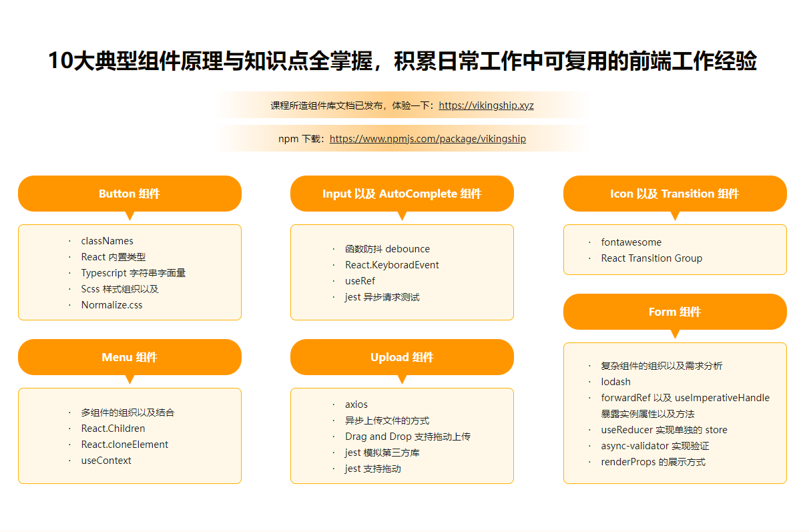Select the Upload 组件 orange header
This screenshot has height=532, width=809.
pyautogui.click(x=402, y=357)
